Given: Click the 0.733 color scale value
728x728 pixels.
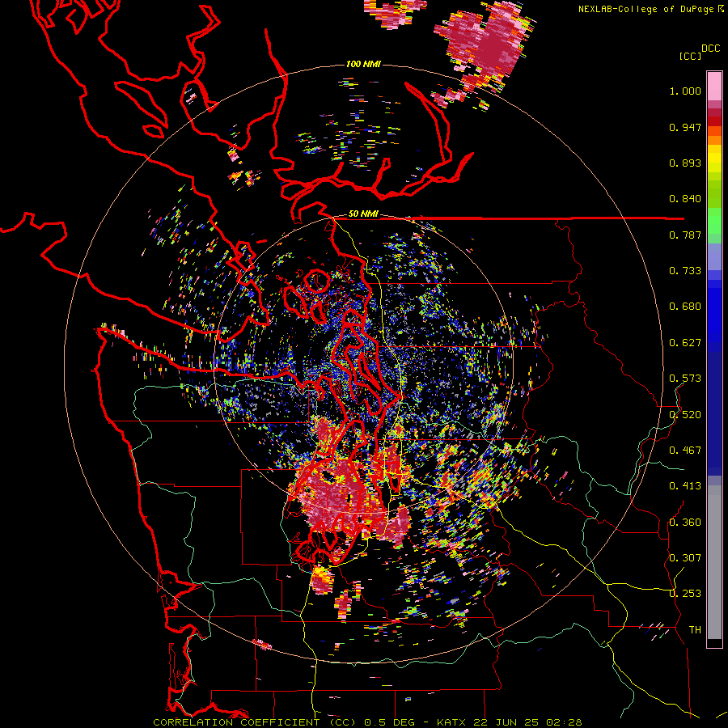Looking at the screenshot, I should 685,271.
